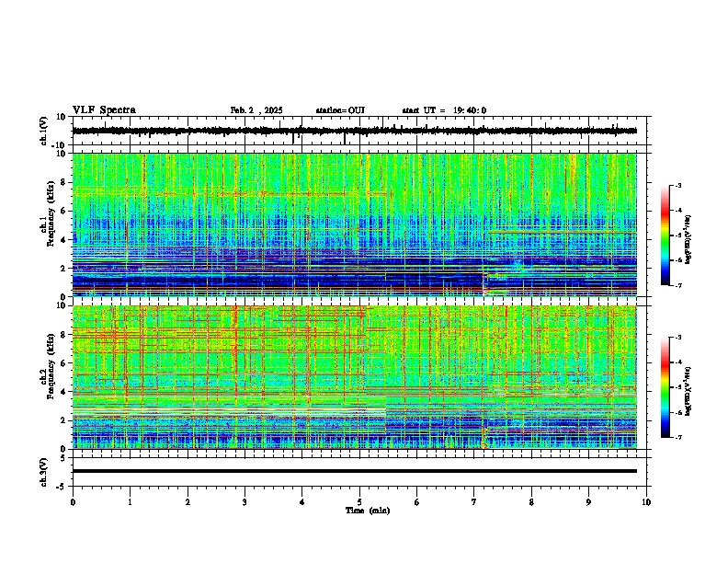Click the "-7" label on ch.1 color bar
728x563 pixels.
click(x=678, y=285)
